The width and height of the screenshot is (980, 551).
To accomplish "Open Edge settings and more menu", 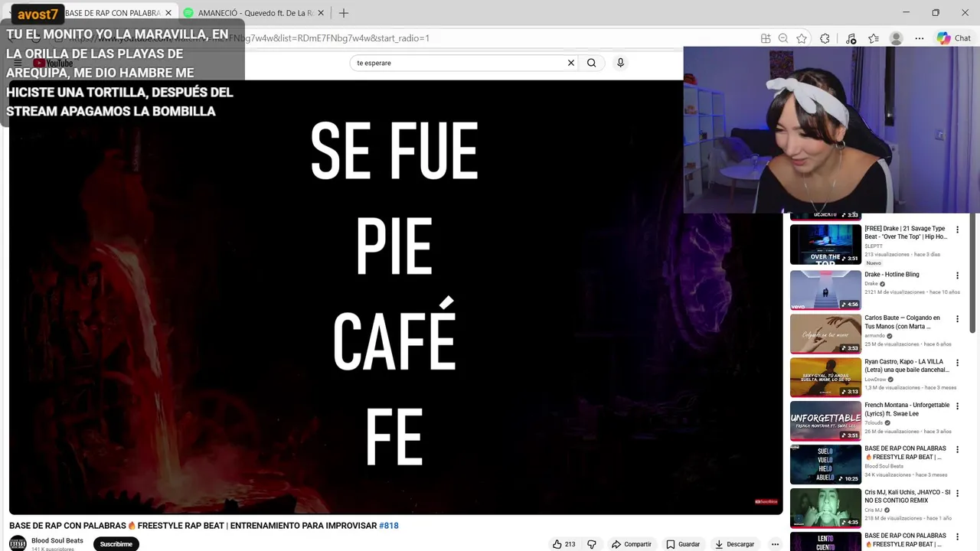I will tap(920, 38).
